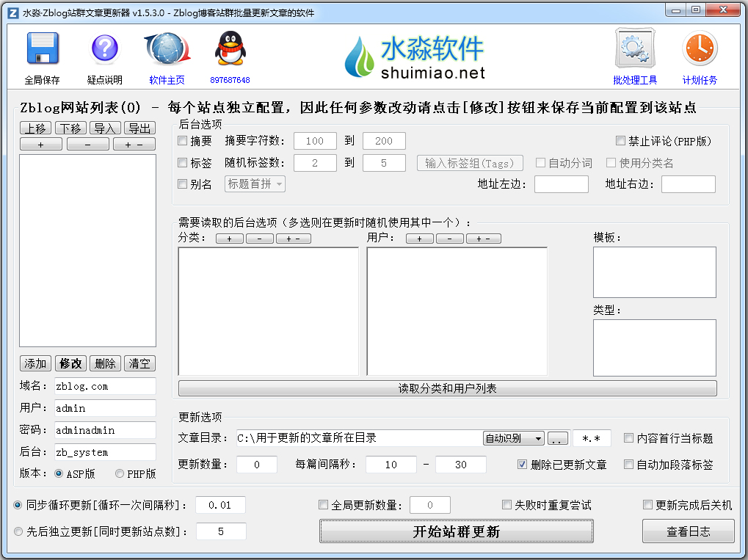Screen dimensions: 748x560
Task: Click the QQ penguin contact icon
Action: (230, 48)
